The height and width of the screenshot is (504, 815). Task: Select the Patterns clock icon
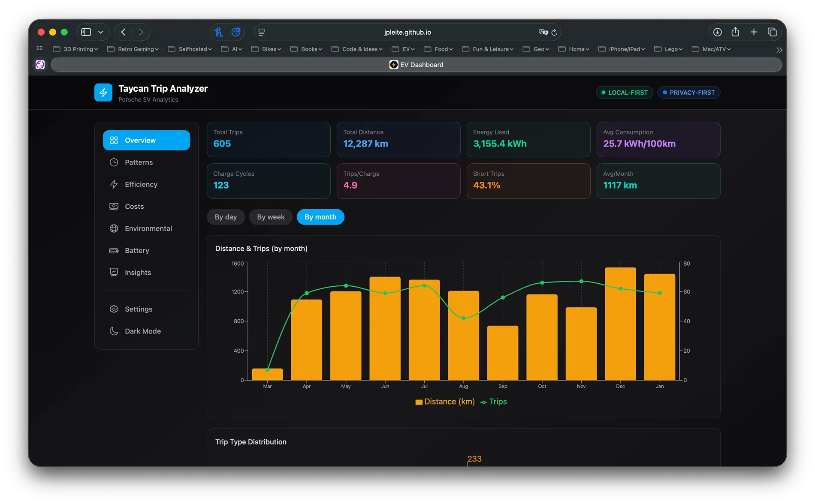[x=114, y=162]
